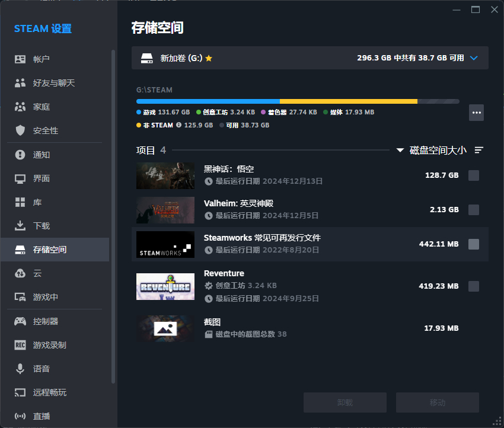Viewport: 504px width, 428px height.
Task: Click the 黑神话：悟空 thumbnail image
Action: click(165, 175)
